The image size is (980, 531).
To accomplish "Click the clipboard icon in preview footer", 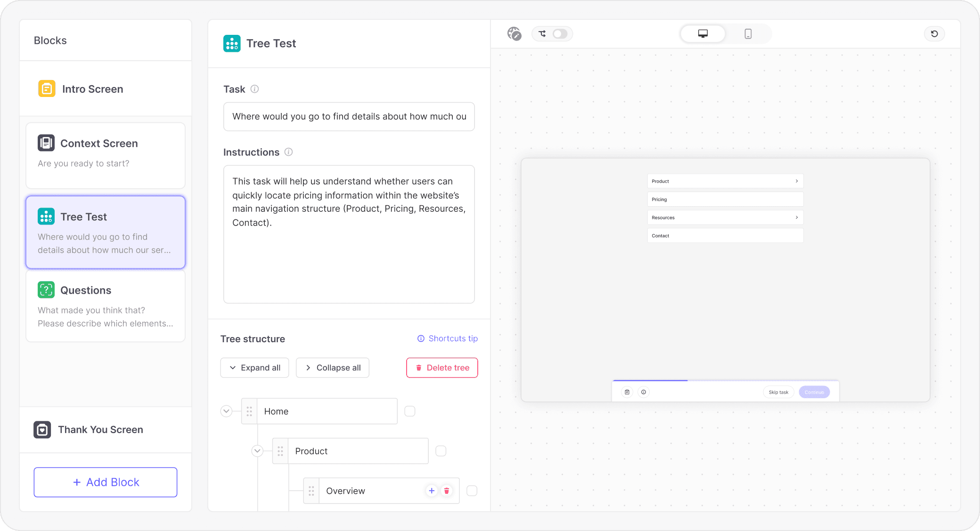I will click(x=627, y=392).
